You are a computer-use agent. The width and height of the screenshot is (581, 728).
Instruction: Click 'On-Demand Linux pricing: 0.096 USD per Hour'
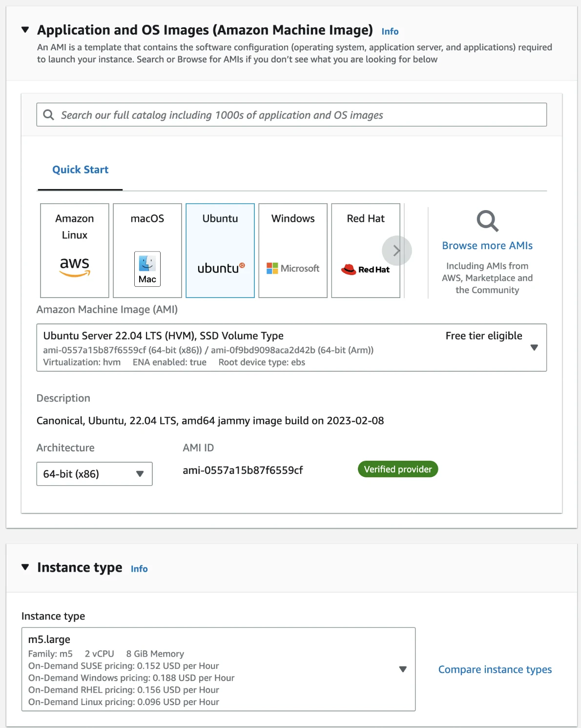[x=124, y=702]
